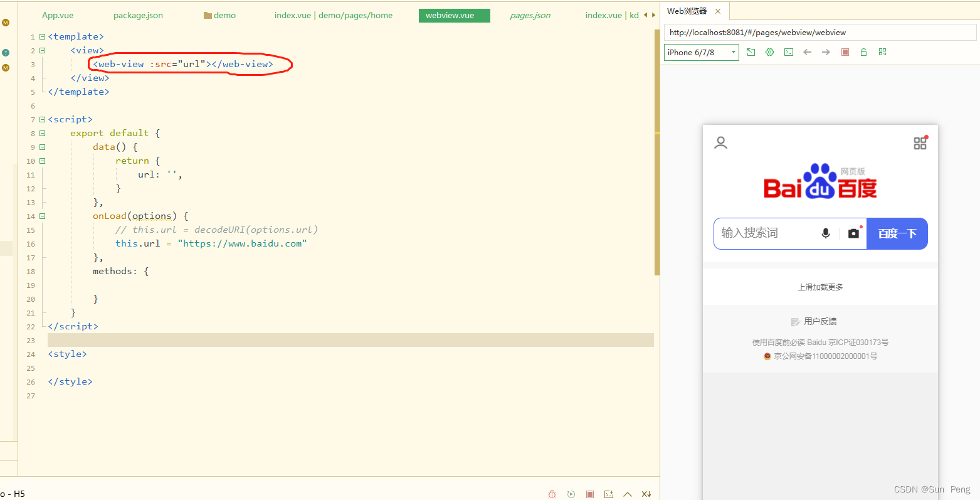
Task: Restart the run with the rerun icon
Action: [571, 494]
